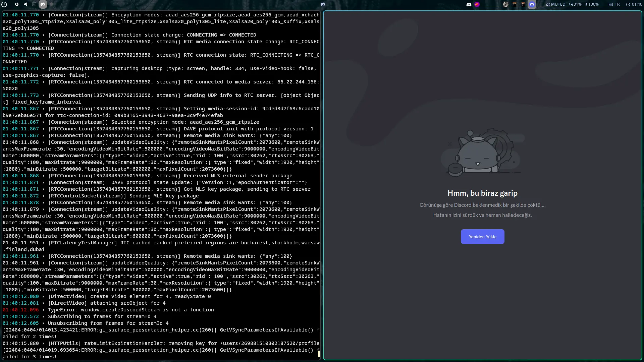
Task: Click 'Received MLS external sender package' line
Action: (x=148, y=176)
